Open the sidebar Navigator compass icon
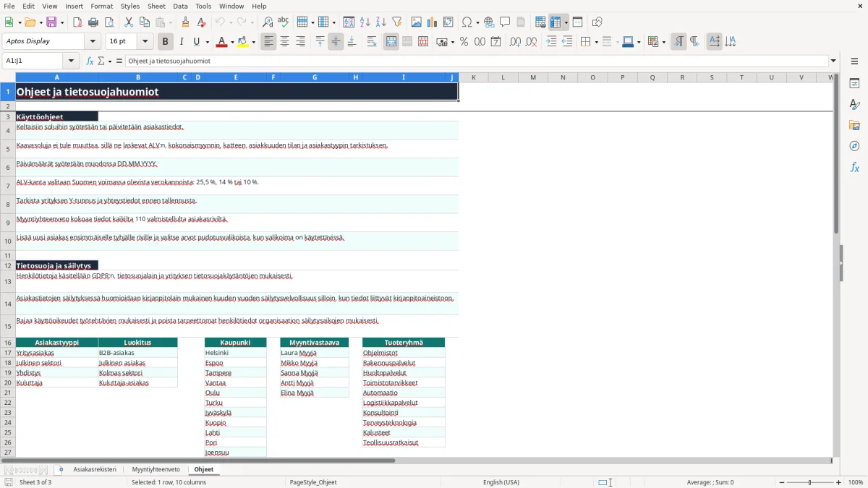The width and height of the screenshot is (868, 488). coord(854,146)
